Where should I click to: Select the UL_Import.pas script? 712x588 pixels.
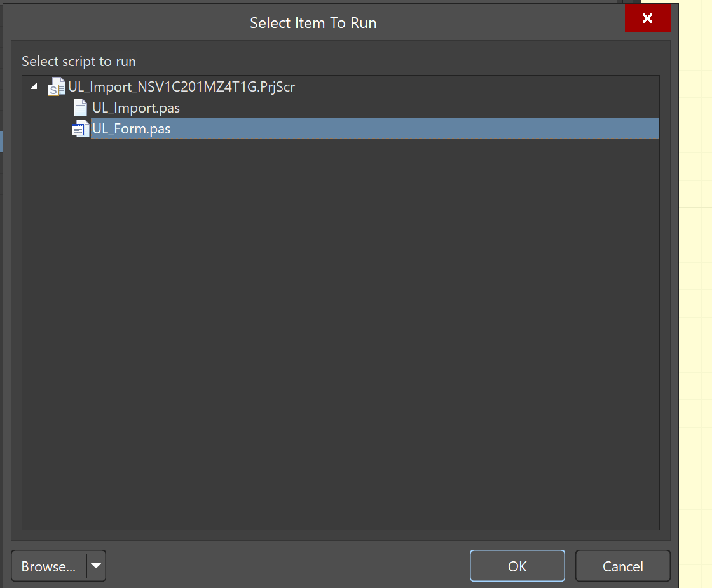pyautogui.click(x=136, y=107)
